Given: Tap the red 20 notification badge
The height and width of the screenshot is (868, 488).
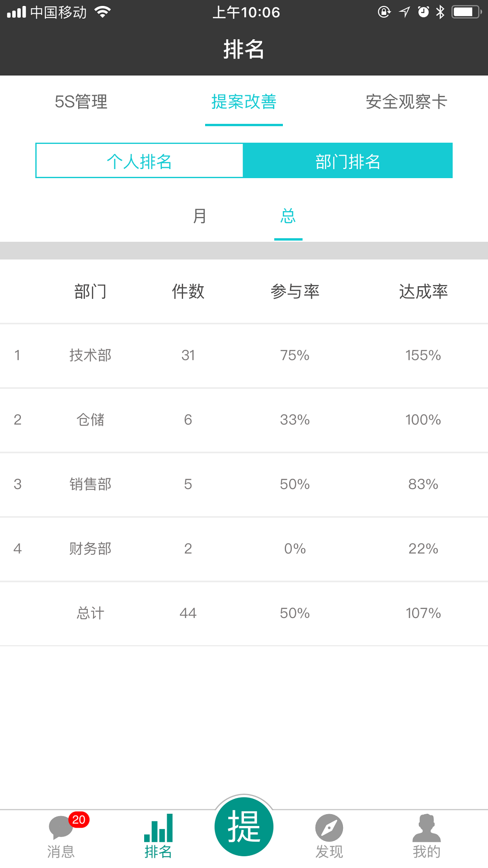Looking at the screenshot, I should (x=79, y=820).
